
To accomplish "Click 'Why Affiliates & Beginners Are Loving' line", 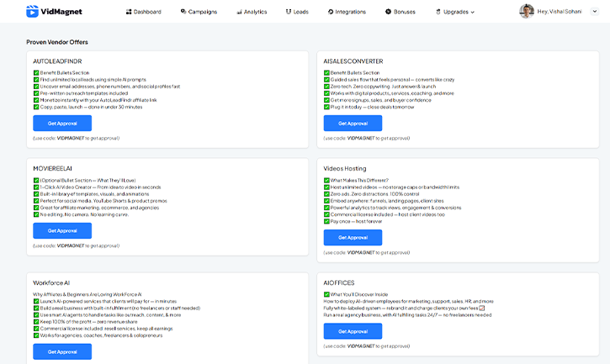I will pos(88,294).
